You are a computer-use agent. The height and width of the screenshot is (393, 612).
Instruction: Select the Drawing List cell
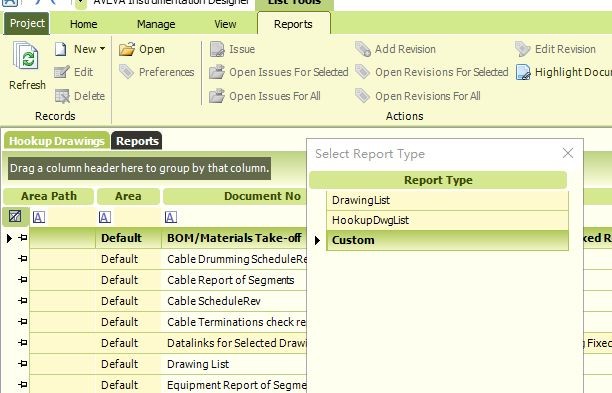coord(234,365)
